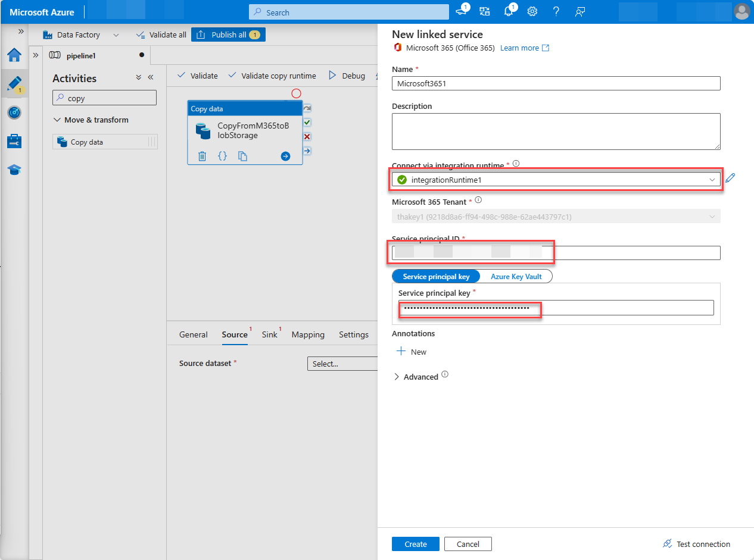Image resolution: width=754 pixels, height=560 pixels.
Task: Open the Learning center graduation cap icon
Action: pyautogui.click(x=14, y=170)
